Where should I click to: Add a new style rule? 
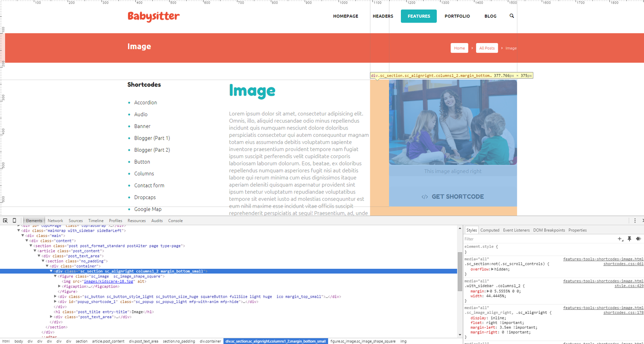coord(620,239)
